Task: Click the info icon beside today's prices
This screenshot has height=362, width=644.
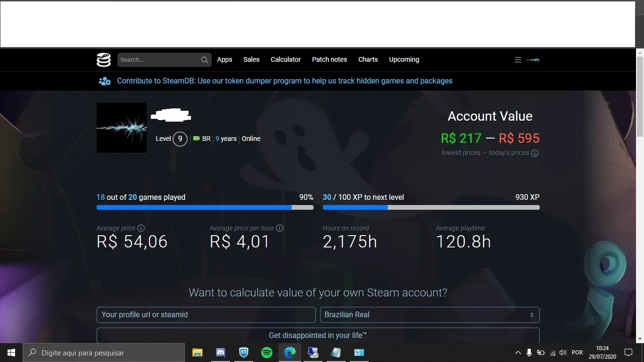Action: pyautogui.click(x=535, y=153)
